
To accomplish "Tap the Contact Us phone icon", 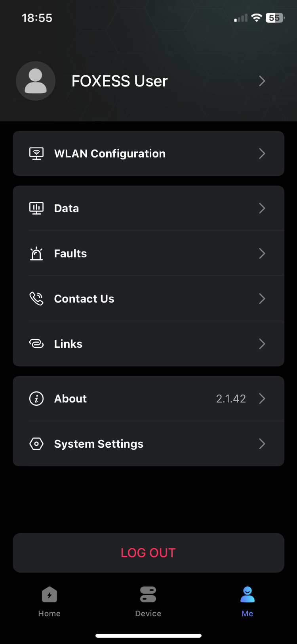I will [36, 299].
